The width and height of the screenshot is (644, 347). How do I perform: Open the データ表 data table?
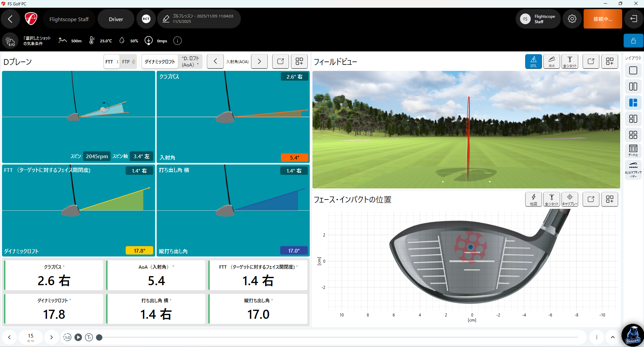point(633,151)
